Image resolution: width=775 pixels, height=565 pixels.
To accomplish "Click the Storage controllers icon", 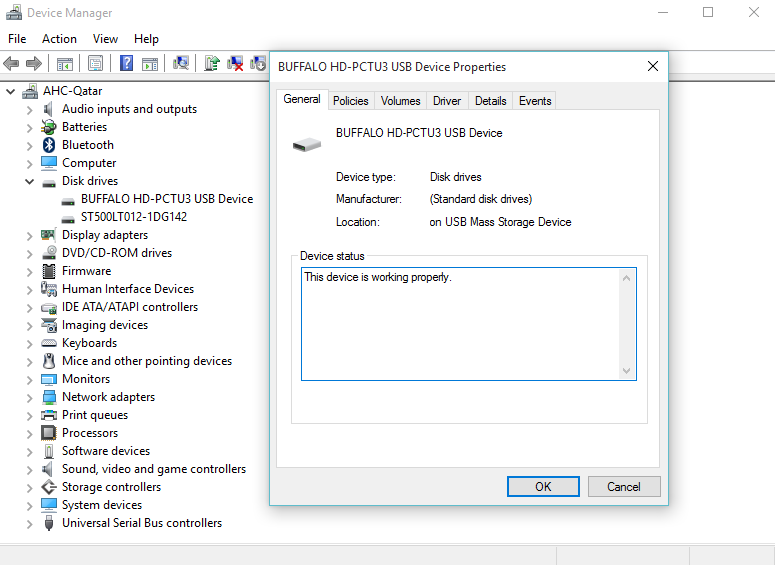I will (48, 487).
